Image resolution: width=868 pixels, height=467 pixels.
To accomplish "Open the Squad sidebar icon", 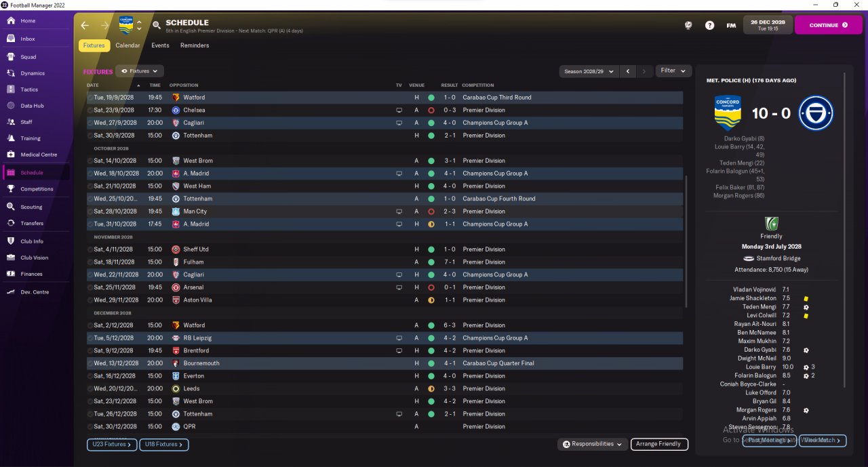I will [x=11, y=57].
